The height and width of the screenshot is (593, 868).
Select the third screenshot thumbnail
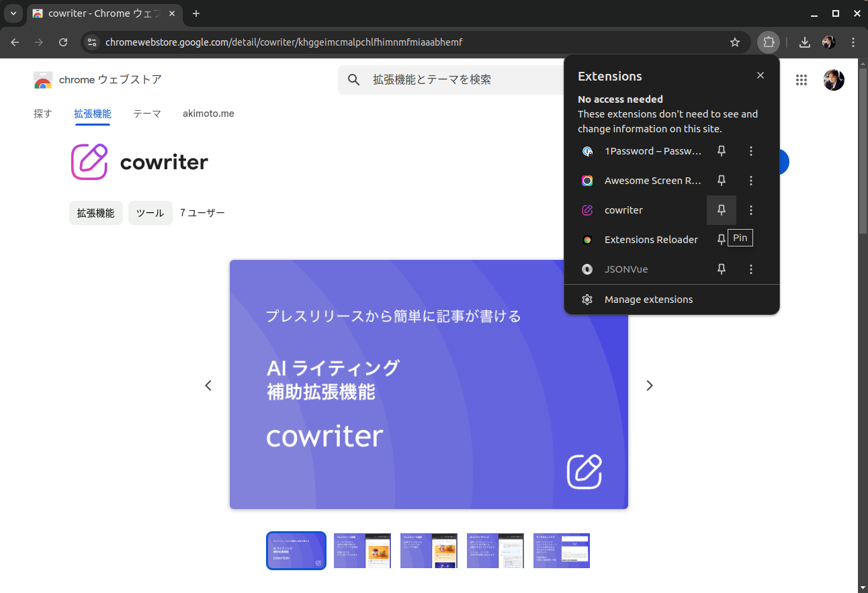pyautogui.click(x=429, y=551)
